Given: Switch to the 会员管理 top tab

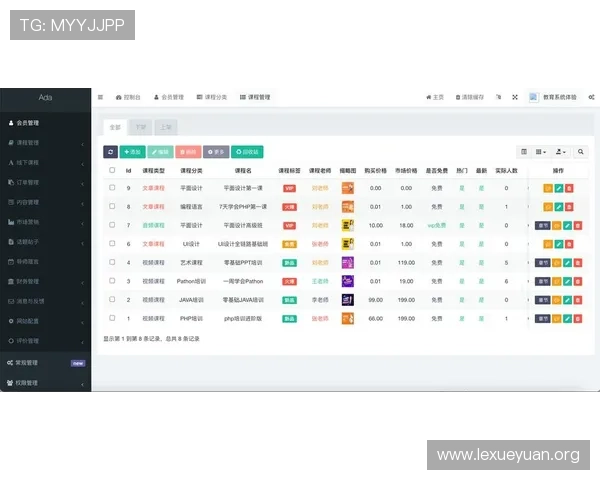Looking at the screenshot, I should coord(169,97).
